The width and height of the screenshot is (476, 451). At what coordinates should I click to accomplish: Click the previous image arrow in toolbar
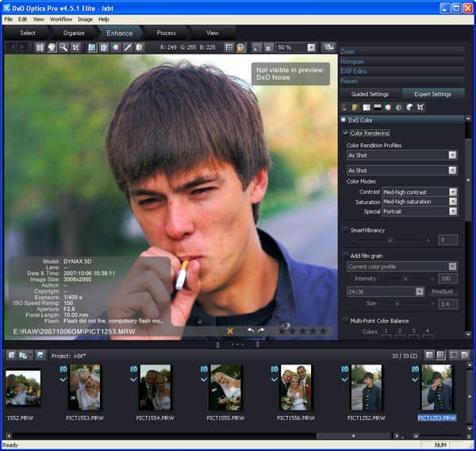(12, 48)
